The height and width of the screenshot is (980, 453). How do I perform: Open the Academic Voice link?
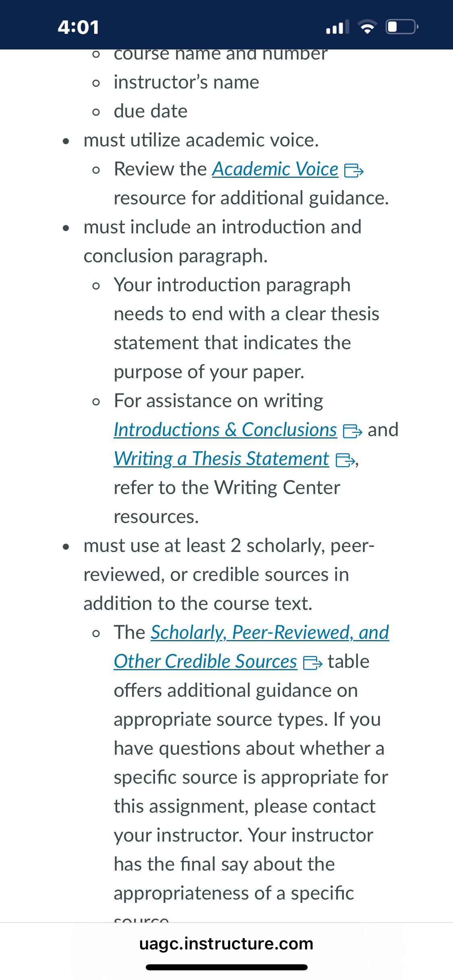pos(275,169)
